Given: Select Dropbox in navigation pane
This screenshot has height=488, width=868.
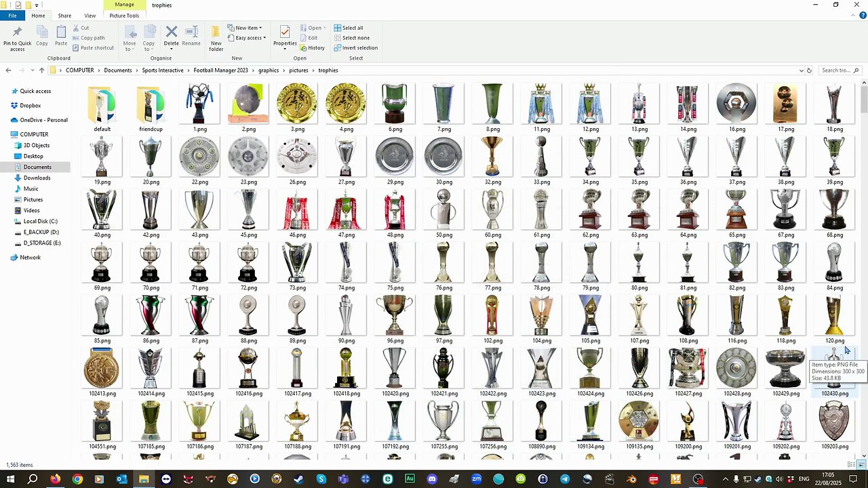Looking at the screenshot, I should 31,106.
